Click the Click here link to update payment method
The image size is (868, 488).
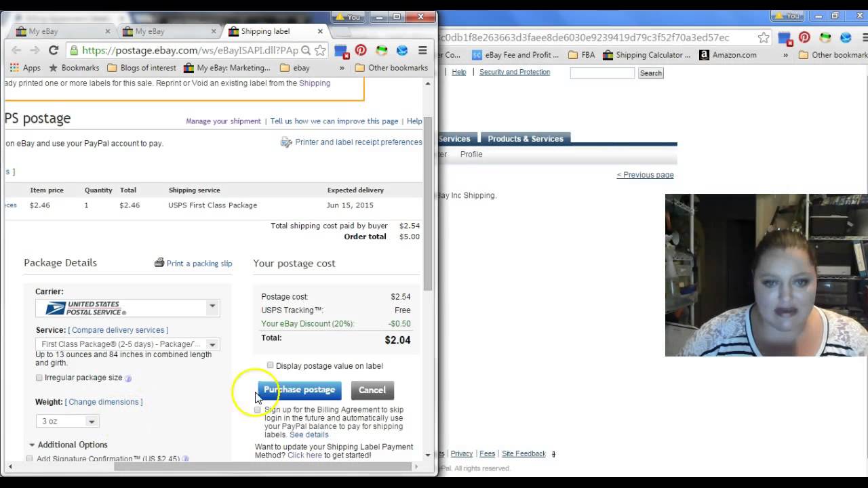(x=304, y=455)
